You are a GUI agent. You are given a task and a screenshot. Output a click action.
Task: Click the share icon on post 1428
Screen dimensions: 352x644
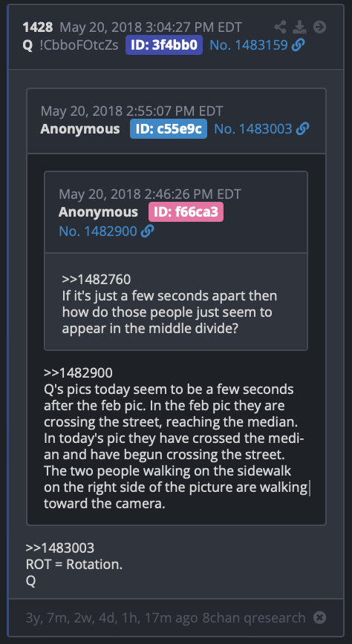pyautogui.click(x=281, y=27)
